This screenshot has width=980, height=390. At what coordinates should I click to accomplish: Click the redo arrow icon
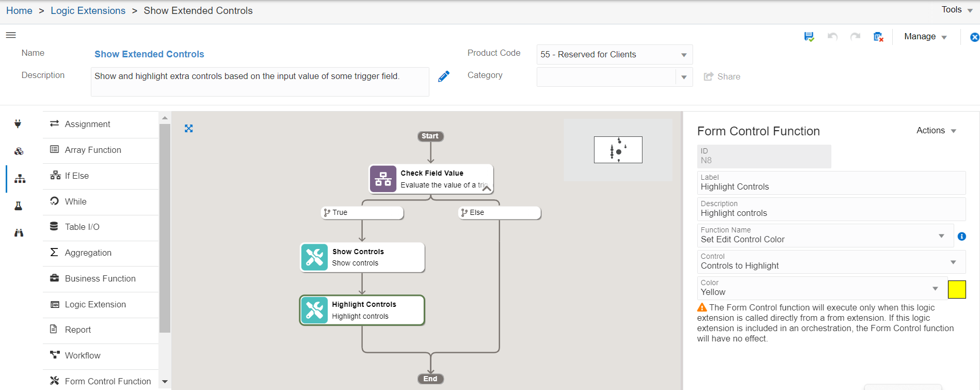(855, 37)
